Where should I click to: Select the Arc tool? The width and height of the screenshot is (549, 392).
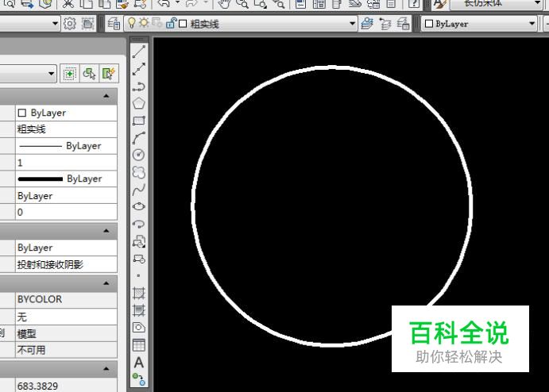coord(139,138)
